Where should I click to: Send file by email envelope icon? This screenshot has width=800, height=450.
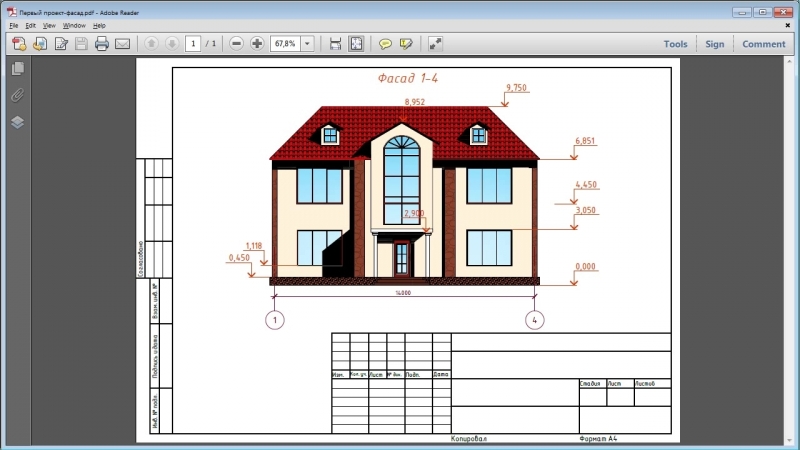(122, 44)
